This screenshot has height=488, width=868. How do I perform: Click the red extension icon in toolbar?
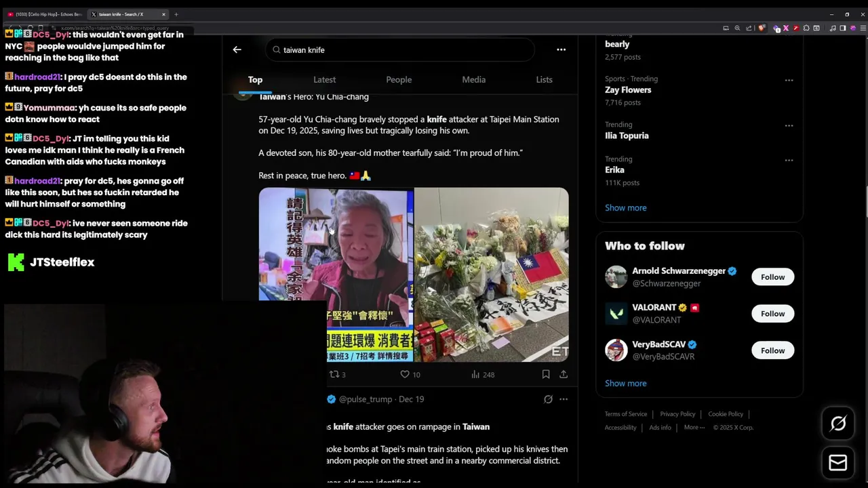coord(796,28)
